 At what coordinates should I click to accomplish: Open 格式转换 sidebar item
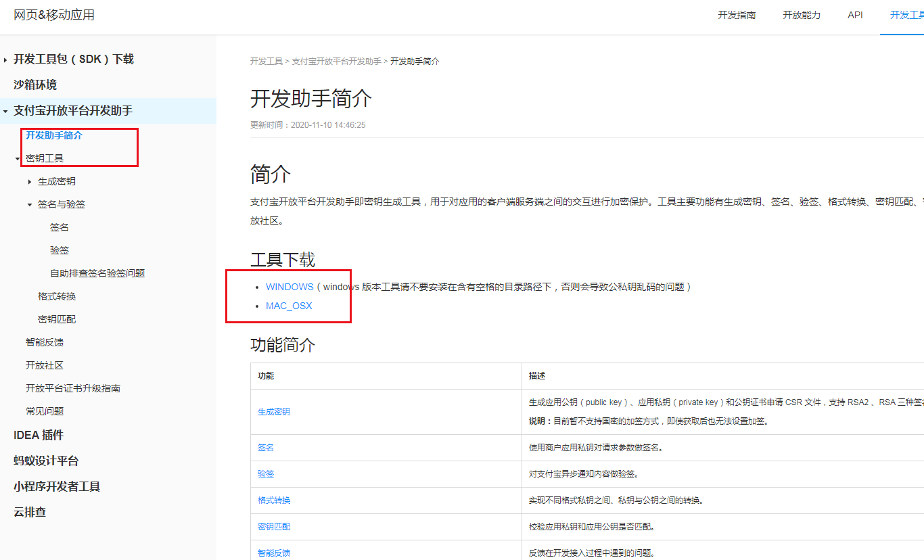click(x=57, y=296)
